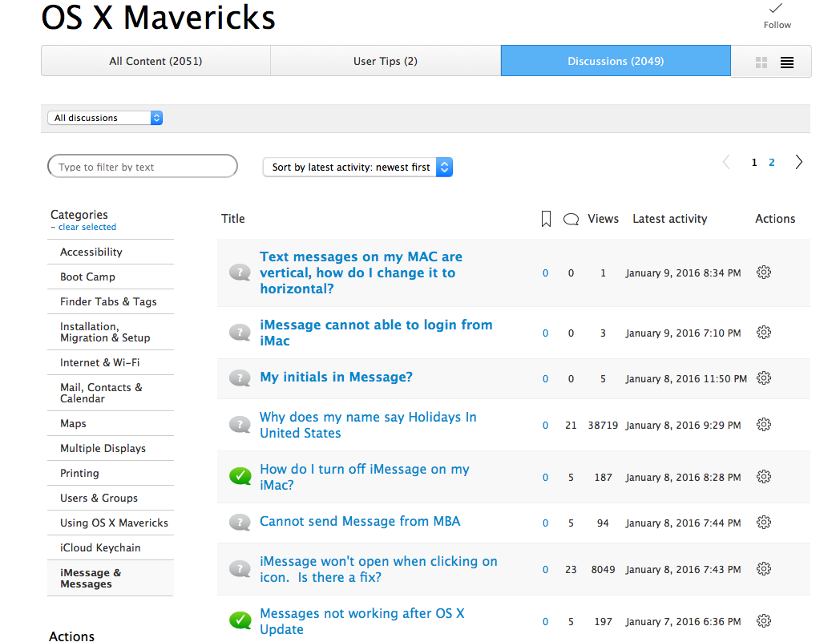Click bookmark count for 'Cannot send Message from MBA'
840x642 pixels.
545,523
